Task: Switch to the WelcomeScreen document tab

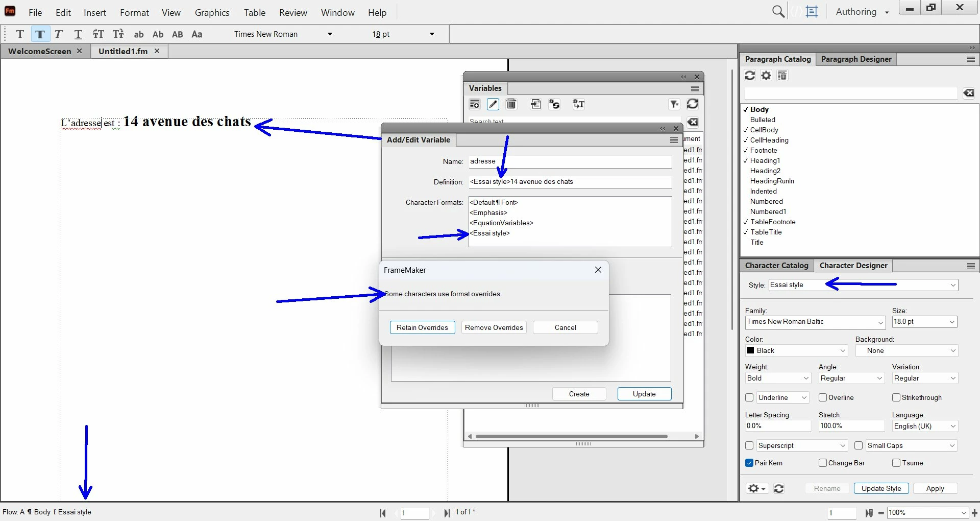Action: (40, 51)
